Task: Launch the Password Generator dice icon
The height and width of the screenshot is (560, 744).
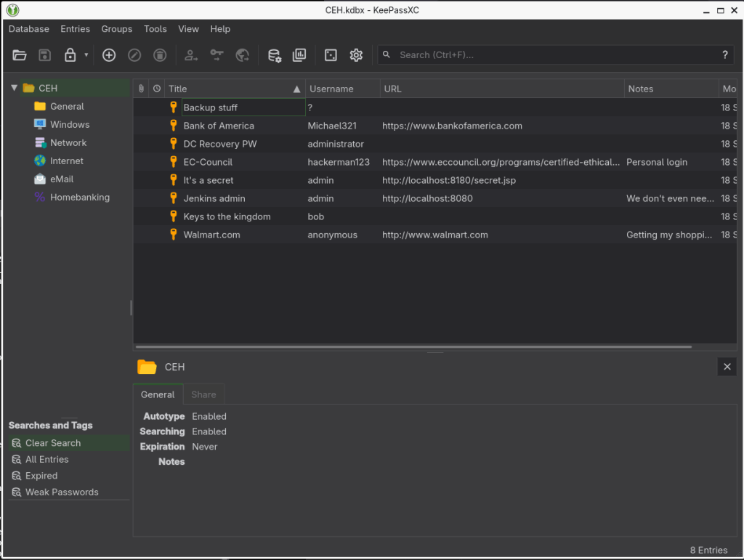Action: [331, 55]
